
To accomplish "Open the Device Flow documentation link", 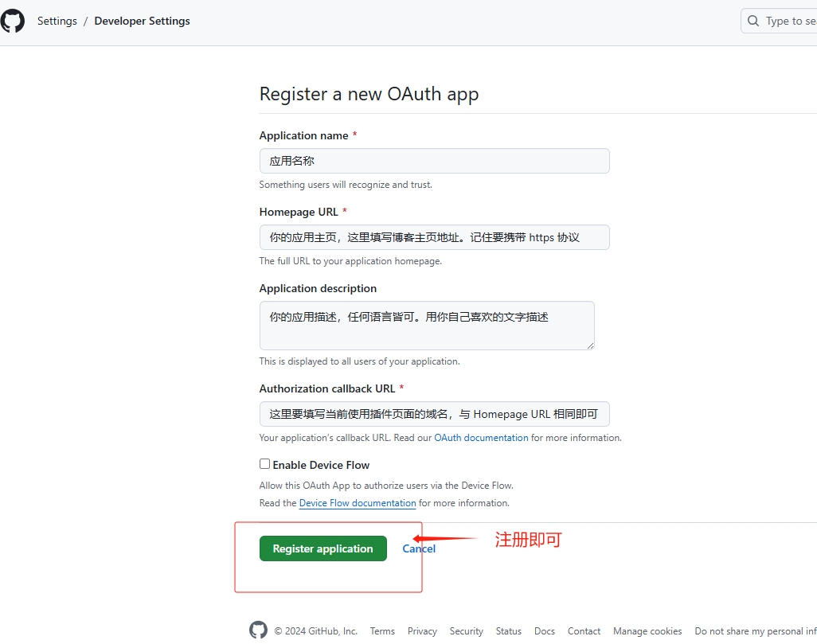I will point(358,503).
